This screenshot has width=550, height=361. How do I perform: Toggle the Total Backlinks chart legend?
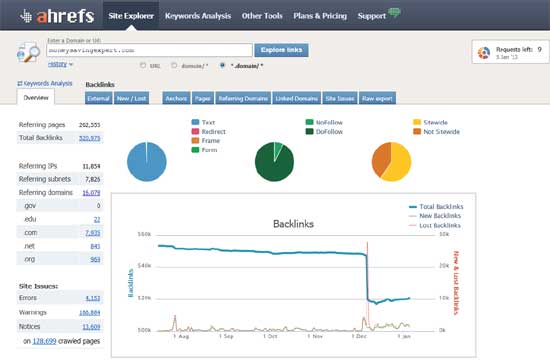(436, 207)
